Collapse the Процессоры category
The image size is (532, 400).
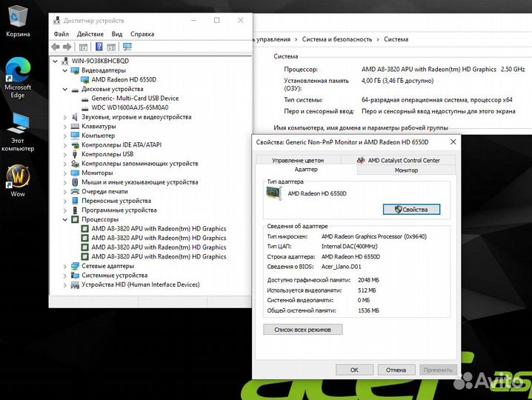64,219
